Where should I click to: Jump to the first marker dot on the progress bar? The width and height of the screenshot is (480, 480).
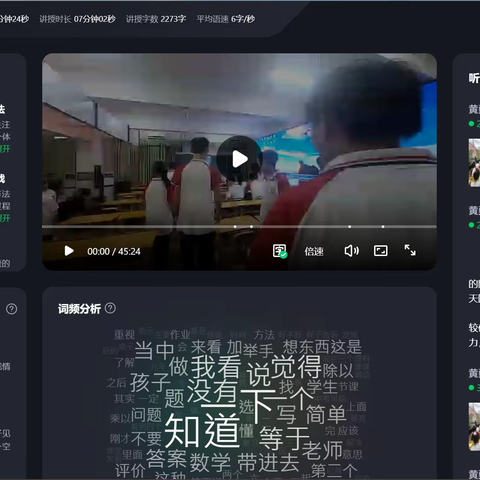pos(235,227)
